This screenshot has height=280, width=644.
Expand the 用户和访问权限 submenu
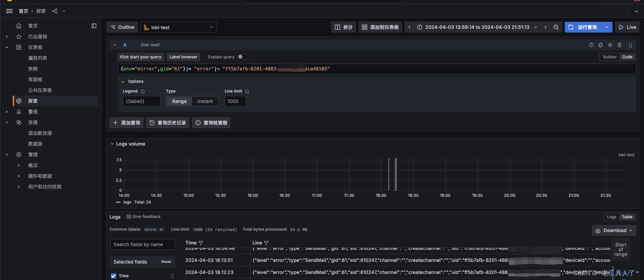click(x=19, y=187)
